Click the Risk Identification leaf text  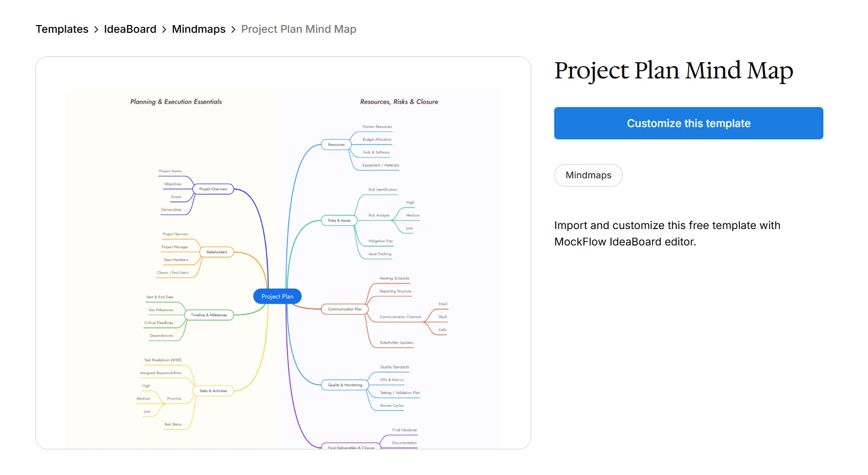tap(383, 190)
